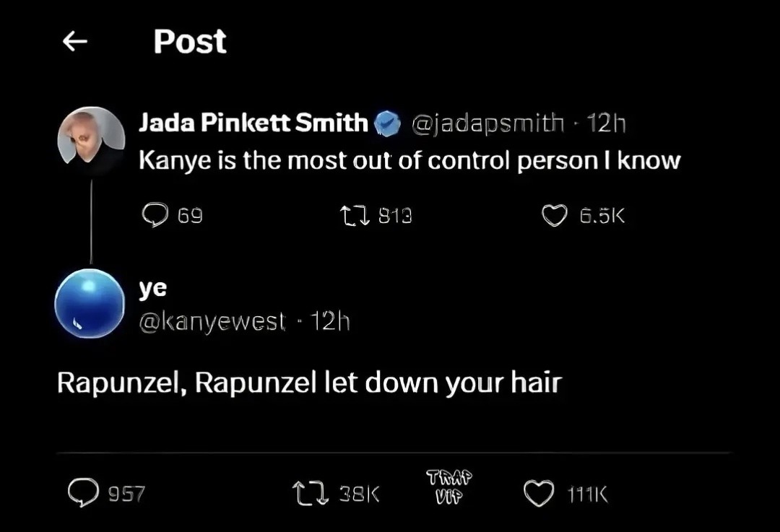Screen dimensions: 780x532
Task: Click the Jada Pinkett Smith display name
Action: (253, 123)
